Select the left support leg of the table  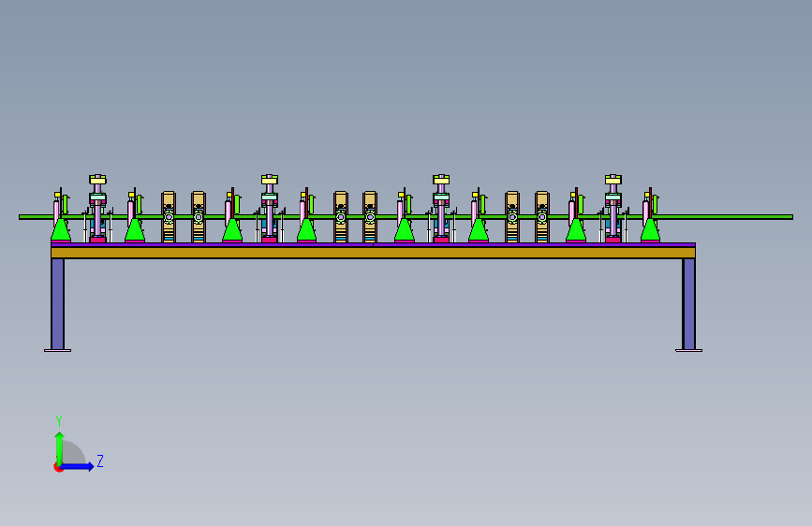click(x=57, y=304)
